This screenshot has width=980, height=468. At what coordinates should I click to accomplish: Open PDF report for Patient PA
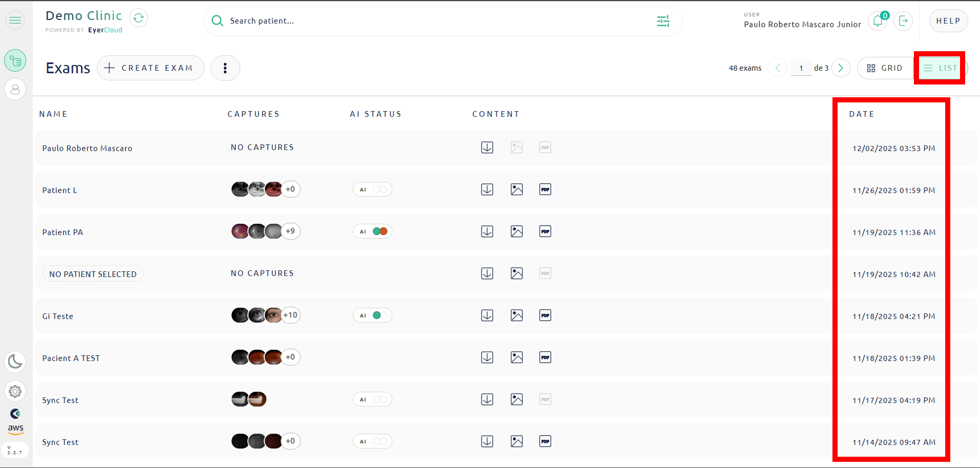545,231
